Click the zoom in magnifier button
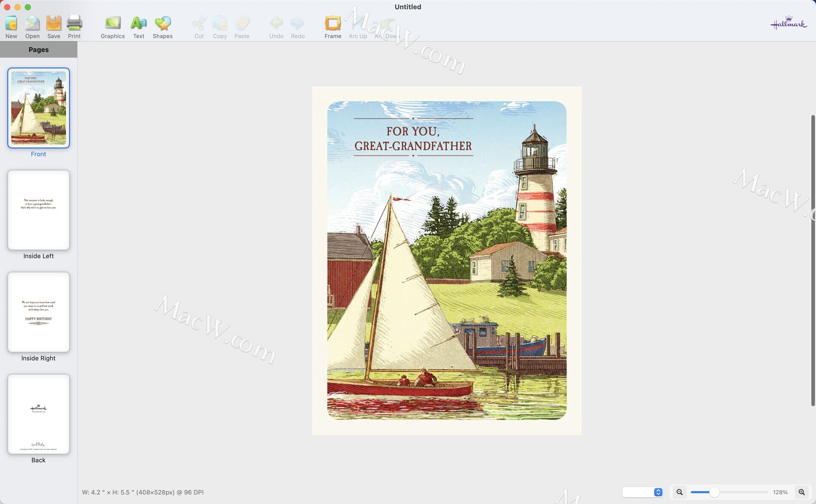Screen dimensions: 816x504 click(802, 492)
